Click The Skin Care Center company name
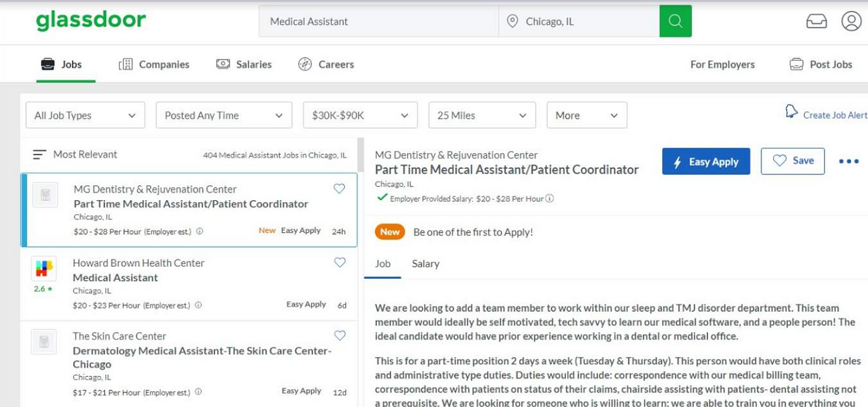The width and height of the screenshot is (868, 407). 119,336
